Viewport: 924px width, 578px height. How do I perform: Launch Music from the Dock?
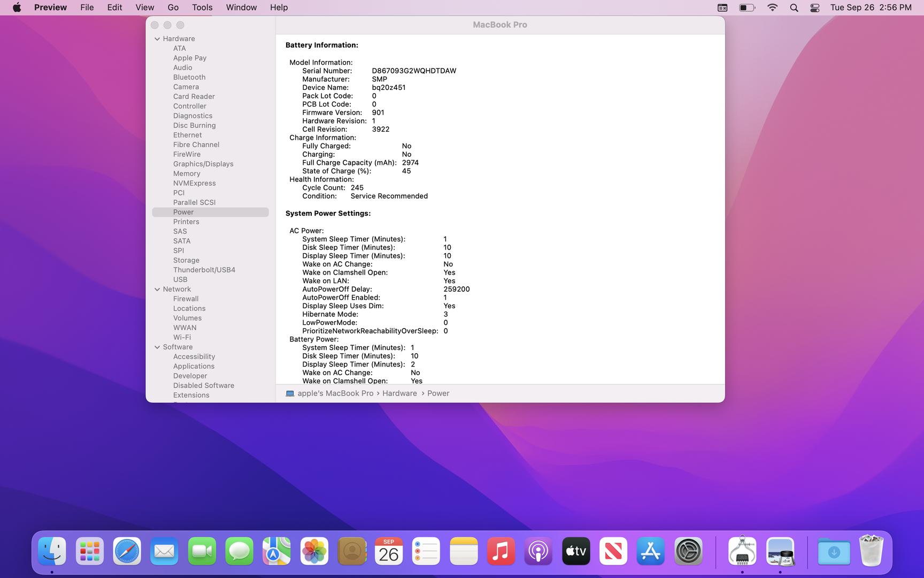(501, 551)
